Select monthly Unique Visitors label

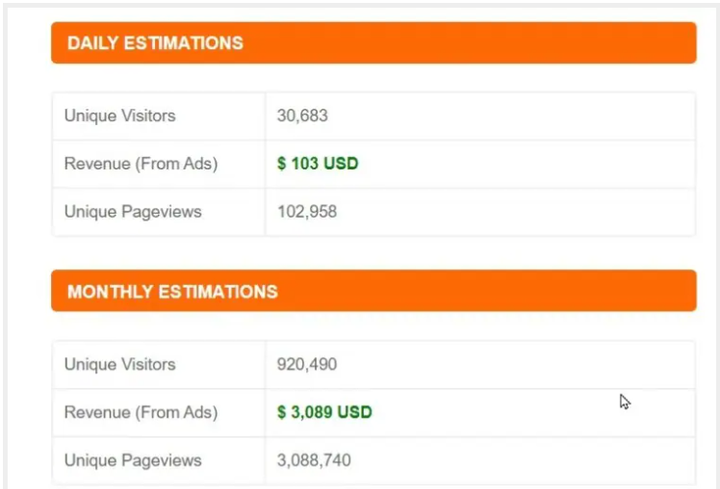point(120,365)
